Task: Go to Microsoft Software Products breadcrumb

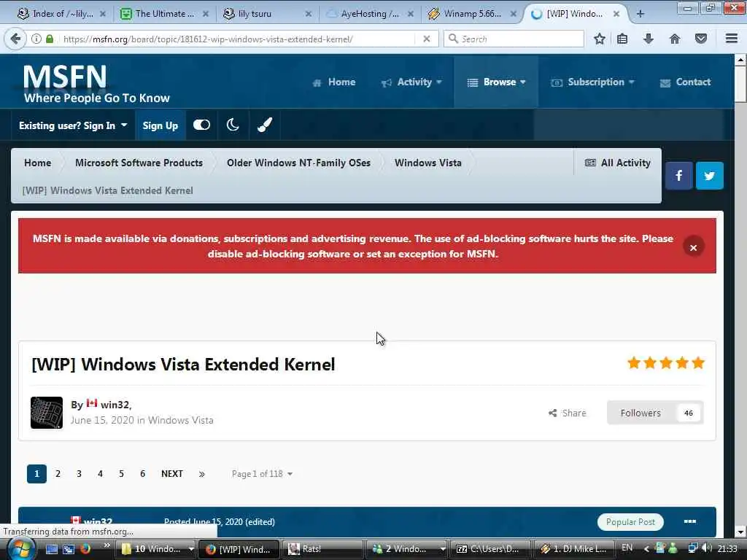Action: [x=139, y=163]
